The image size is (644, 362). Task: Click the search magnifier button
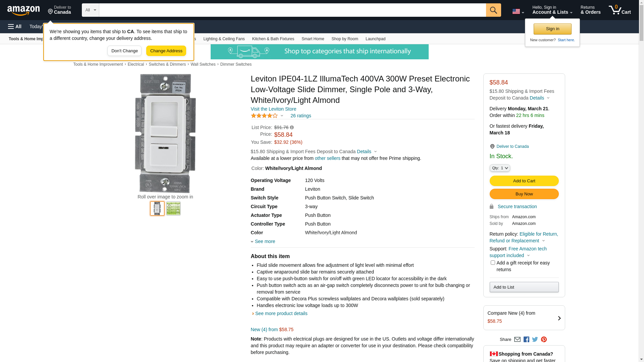click(493, 10)
